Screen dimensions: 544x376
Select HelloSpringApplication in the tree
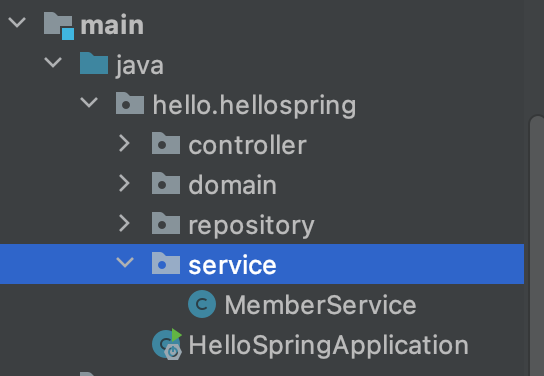329,345
